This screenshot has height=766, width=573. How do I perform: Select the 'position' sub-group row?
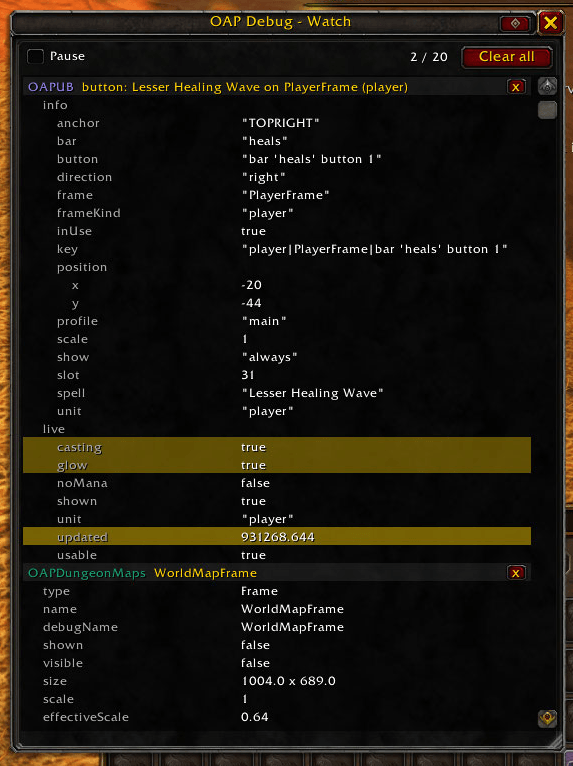point(277,267)
